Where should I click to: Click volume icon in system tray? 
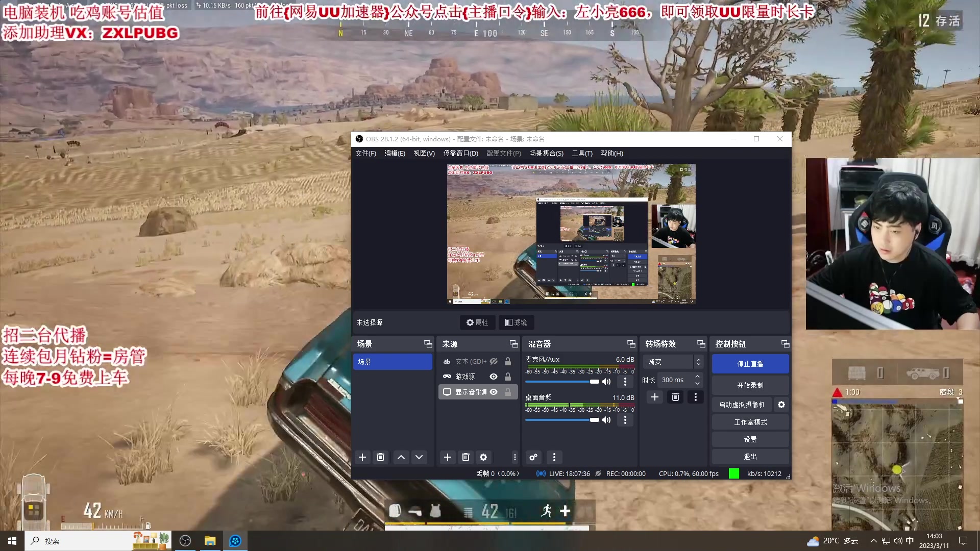tap(898, 541)
